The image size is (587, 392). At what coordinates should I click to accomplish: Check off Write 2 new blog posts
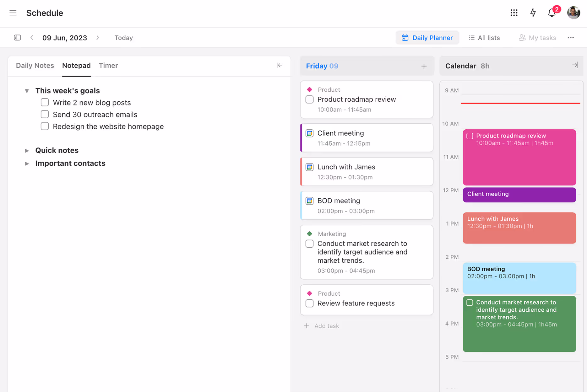click(45, 102)
